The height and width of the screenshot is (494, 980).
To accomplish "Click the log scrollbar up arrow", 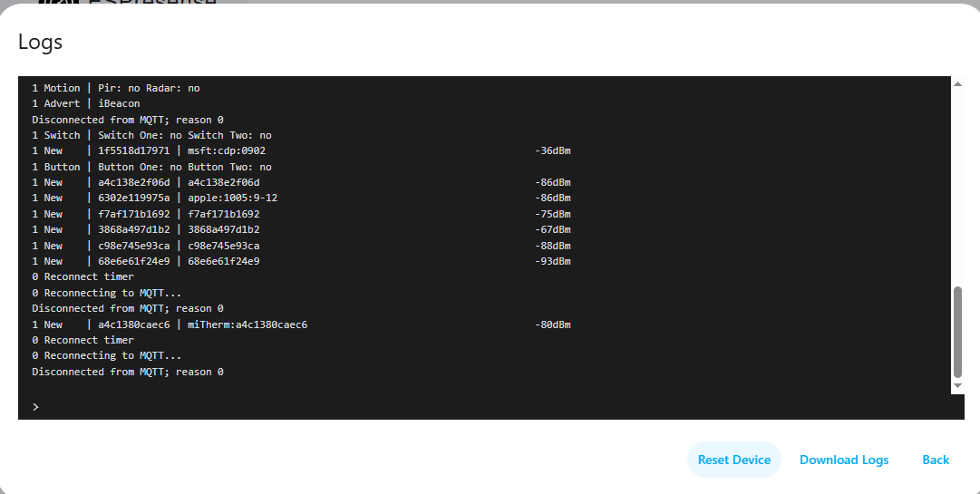I will 957,84.
